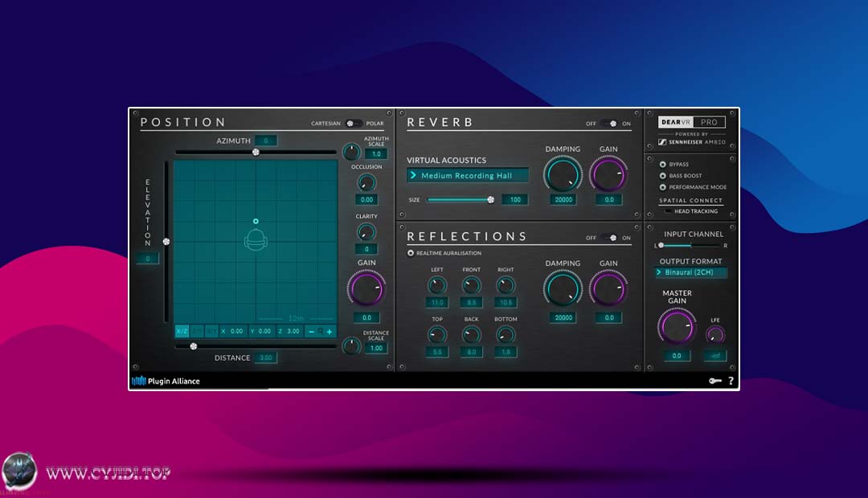868x498 pixels.
Task: Click the Top wall distance knob
Action: [x=437, y=335]
